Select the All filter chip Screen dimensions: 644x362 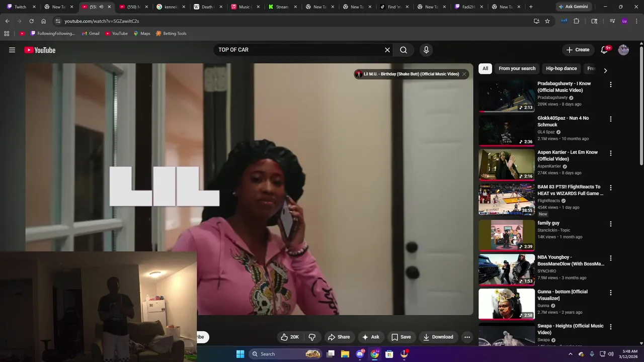485,68
